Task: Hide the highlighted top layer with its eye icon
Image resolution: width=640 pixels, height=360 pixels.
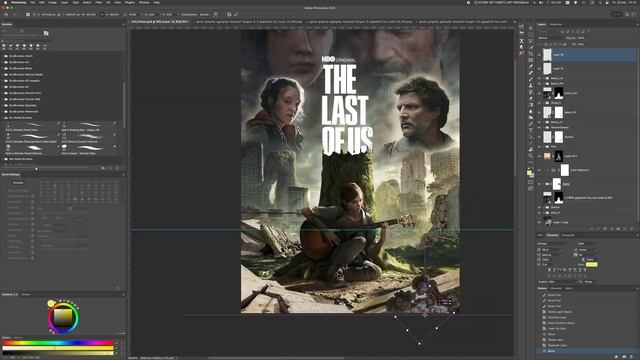Action: pos(539,55)
